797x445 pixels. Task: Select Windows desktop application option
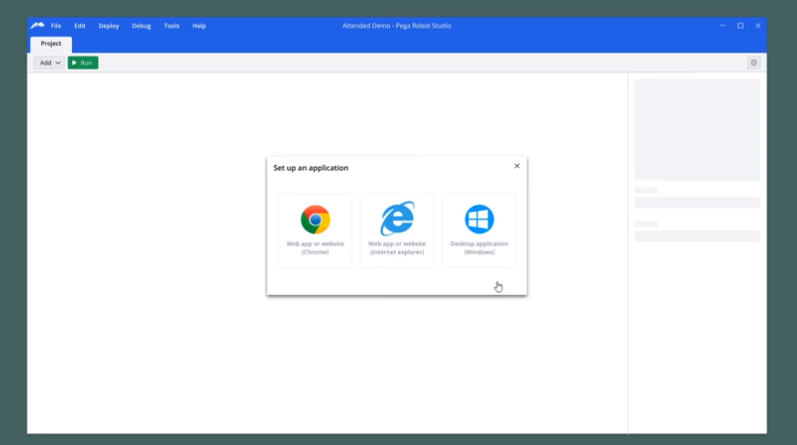[479, 230]
